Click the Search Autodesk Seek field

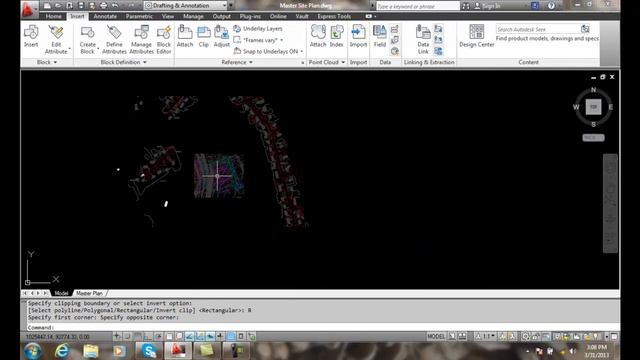pos(538,29)
